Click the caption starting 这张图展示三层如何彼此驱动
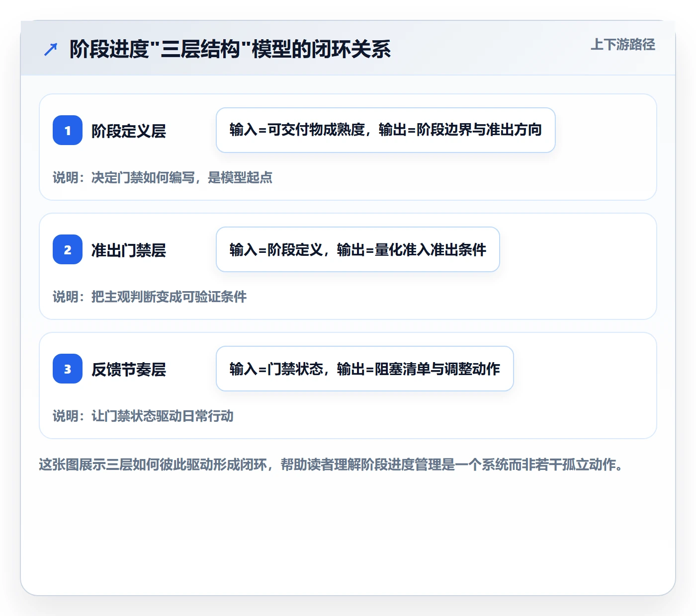Image resolution: width=696 pixels, height=616 pixels. coord(331,465)
